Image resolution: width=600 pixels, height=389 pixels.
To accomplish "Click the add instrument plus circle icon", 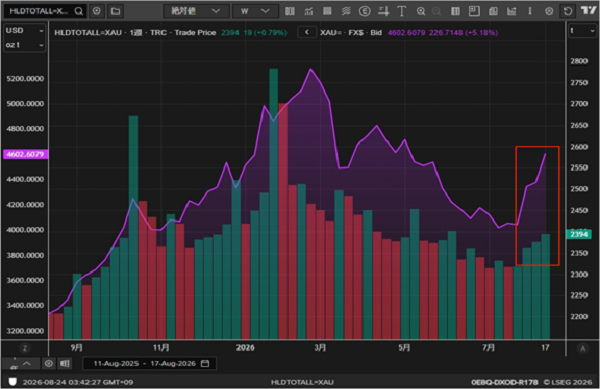I will [97, 11].
